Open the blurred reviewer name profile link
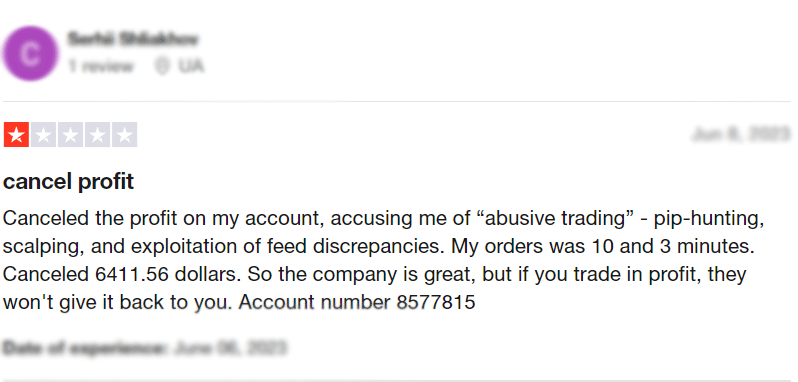This screenshot has height=382, width=798. click(133, 39)
